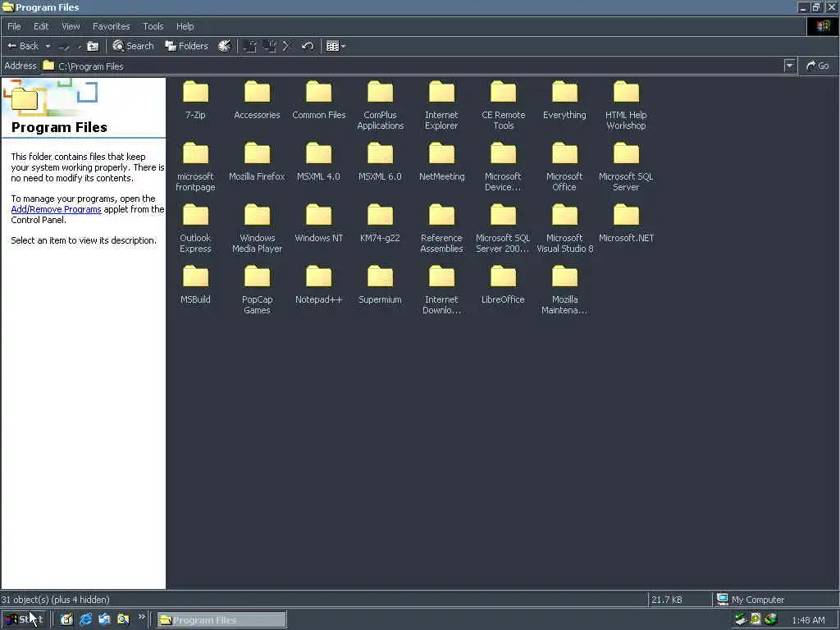This screenshot has width=840, height=630.
Task: Expand taskbar Quick Launch overflow chevron
Action: (141, 617)
